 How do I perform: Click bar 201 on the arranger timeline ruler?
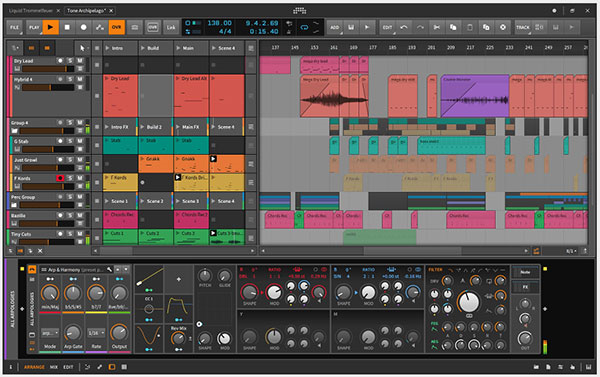click(431, 47)
